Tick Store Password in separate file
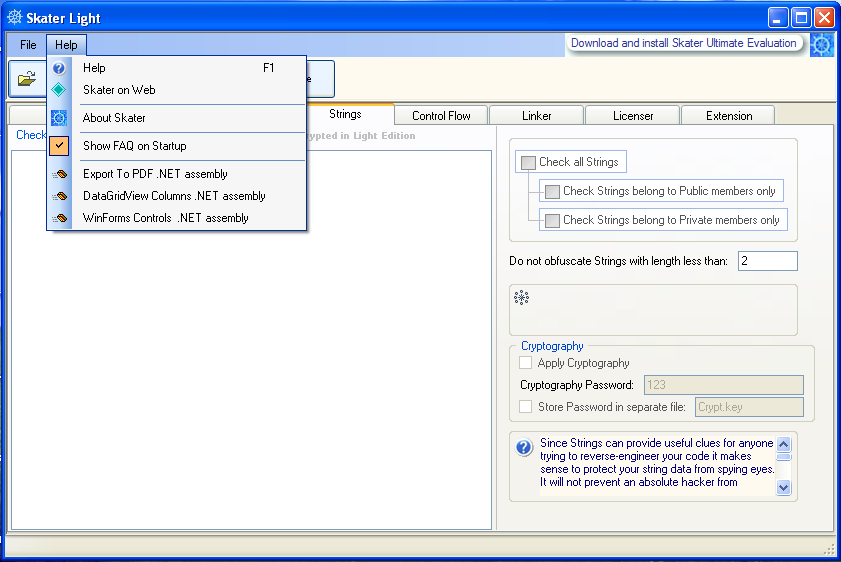Viewport: 841px width, 562px height. (526, 407)
